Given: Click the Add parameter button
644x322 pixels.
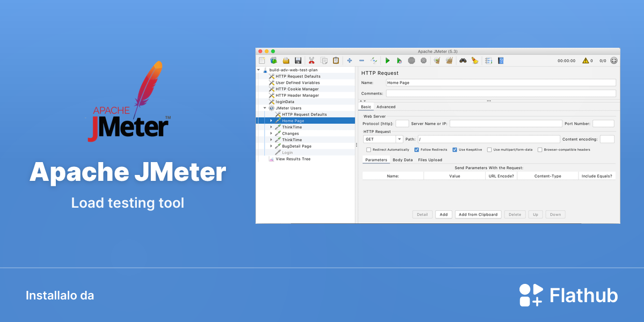Looking at the screenshot, I should pyautogui.click(x=444, y=215).
